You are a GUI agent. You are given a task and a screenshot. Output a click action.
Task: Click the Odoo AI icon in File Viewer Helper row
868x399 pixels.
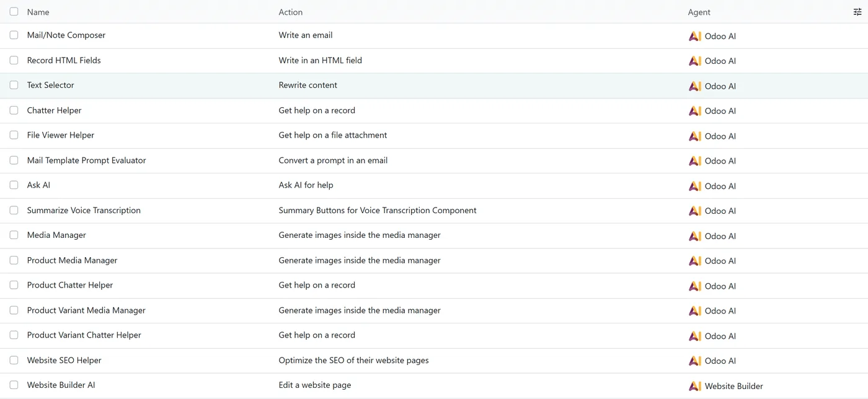695,136
